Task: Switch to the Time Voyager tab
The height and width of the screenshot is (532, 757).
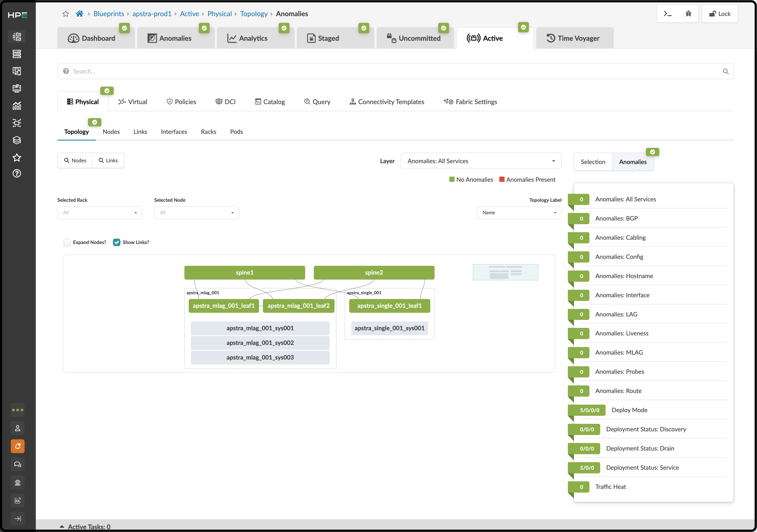Action: pos(574,38)
